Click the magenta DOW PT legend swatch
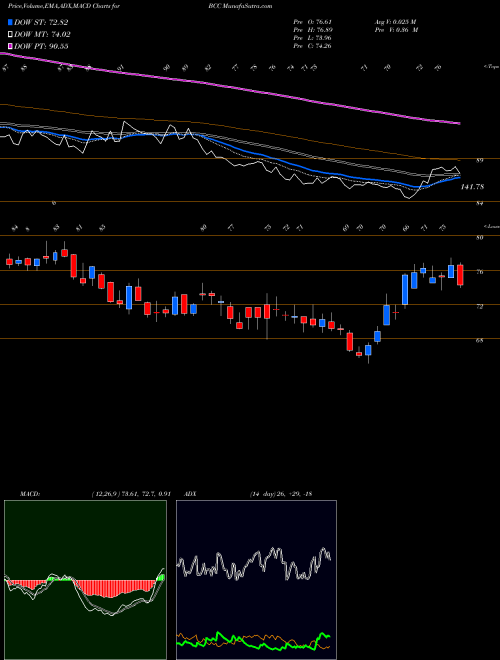The width and height of the screenshot is (500, 660). pyautogui.click(x=11, y=46)
